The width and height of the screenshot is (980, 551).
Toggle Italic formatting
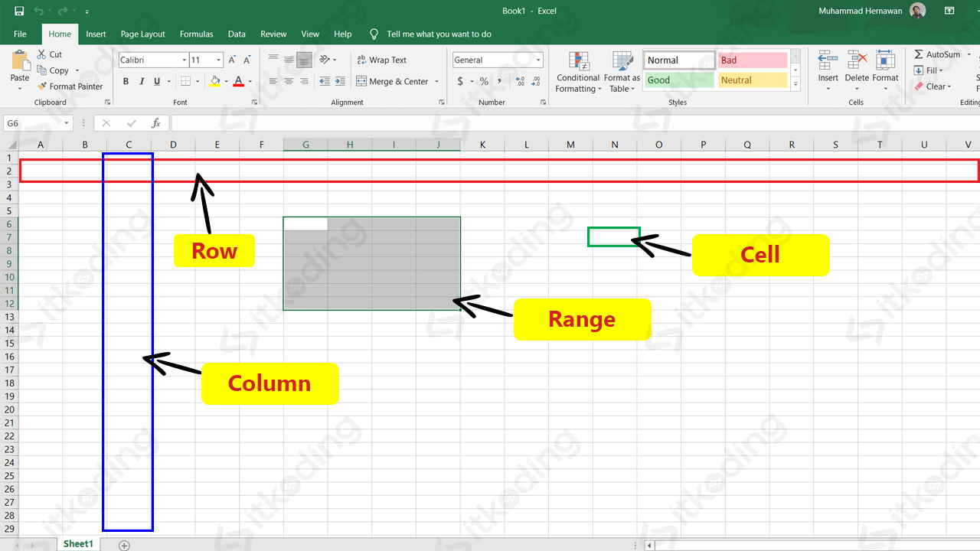click(x=142, y=81)
